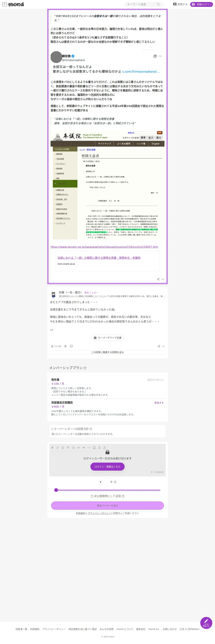Share the answer
Image resolution: width=215 pixels, height=644 pixels.
[159, 346]
